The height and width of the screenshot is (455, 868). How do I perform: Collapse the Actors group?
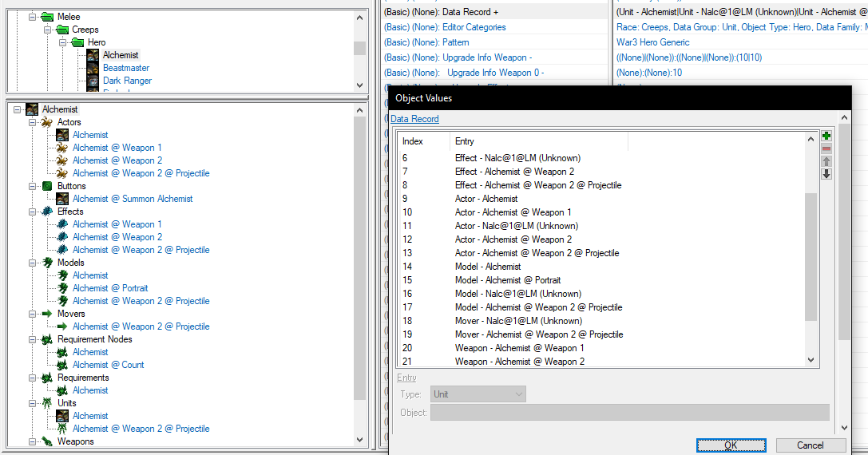(32, 122)
